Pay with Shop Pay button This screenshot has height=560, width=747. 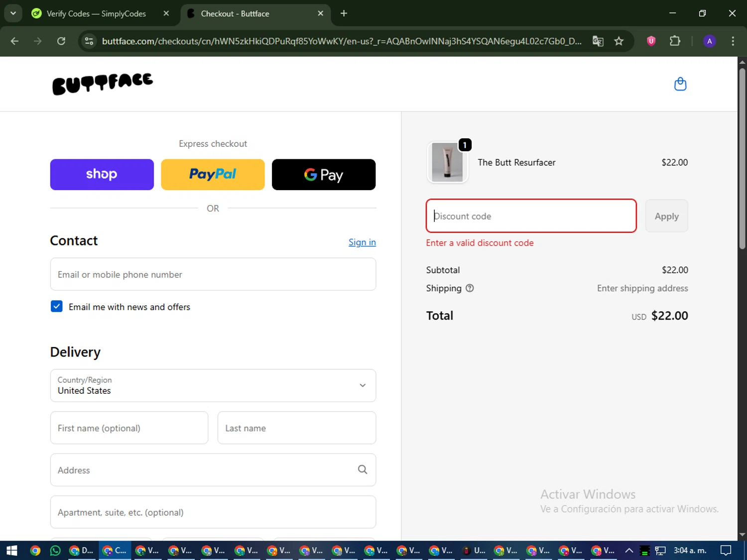pos(102,175)
